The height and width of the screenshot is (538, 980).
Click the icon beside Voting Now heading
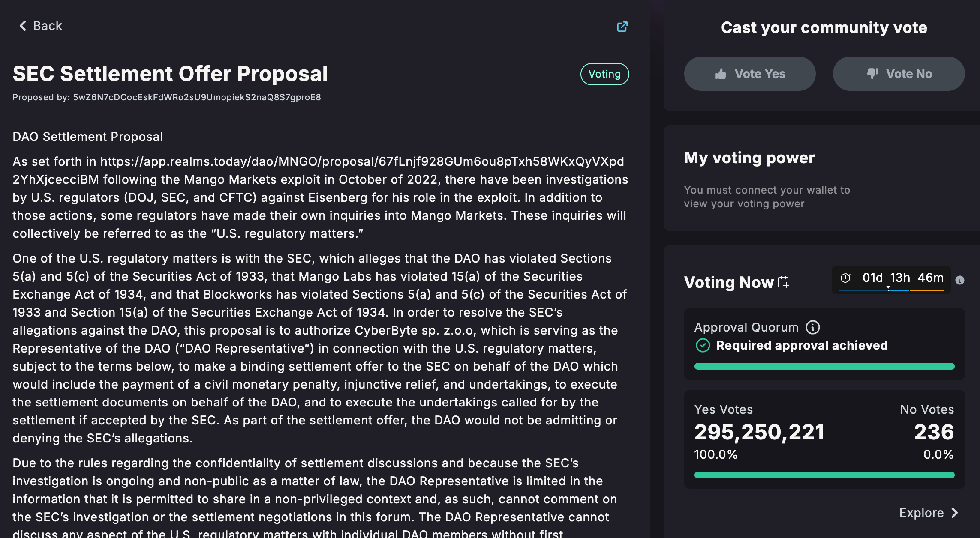(784, 282)
